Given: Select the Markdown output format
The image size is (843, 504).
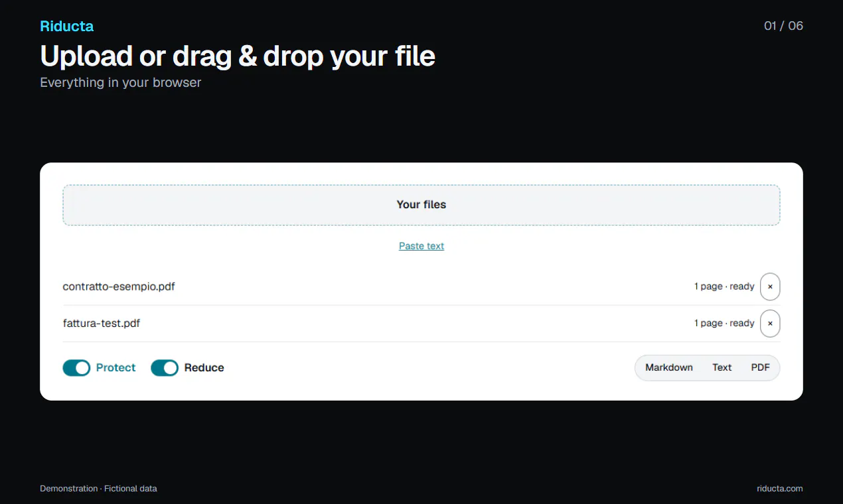Looking at the screenshot, I should point(669,367).
